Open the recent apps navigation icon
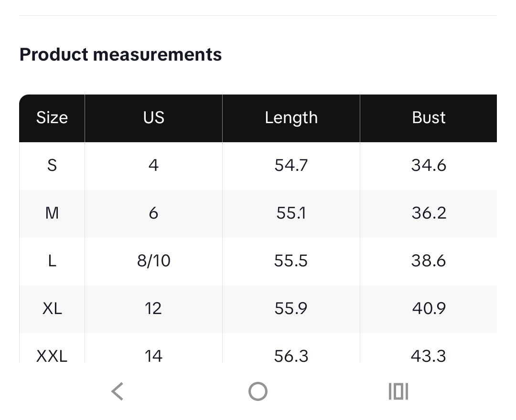516x420 pixels. point(398,391)
